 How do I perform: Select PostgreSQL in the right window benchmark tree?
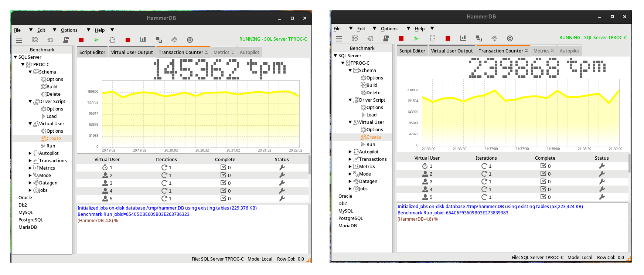pos(351,218)
